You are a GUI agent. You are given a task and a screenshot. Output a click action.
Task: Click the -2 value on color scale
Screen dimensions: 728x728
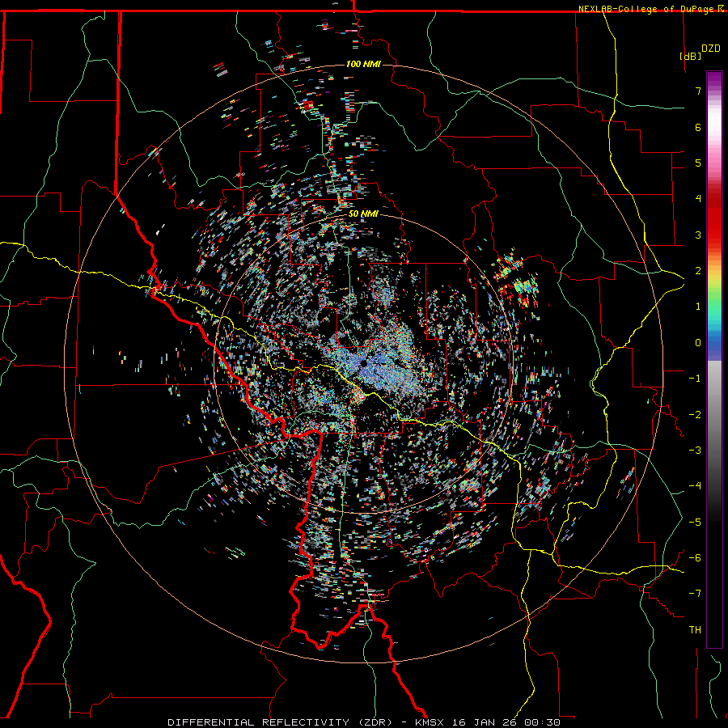tap(695, 415)
